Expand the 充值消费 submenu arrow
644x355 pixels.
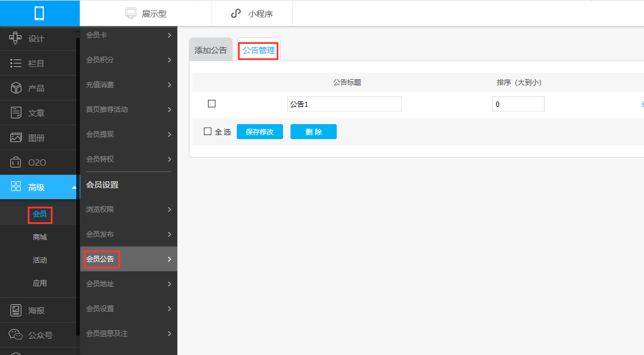tap(169, 85)
